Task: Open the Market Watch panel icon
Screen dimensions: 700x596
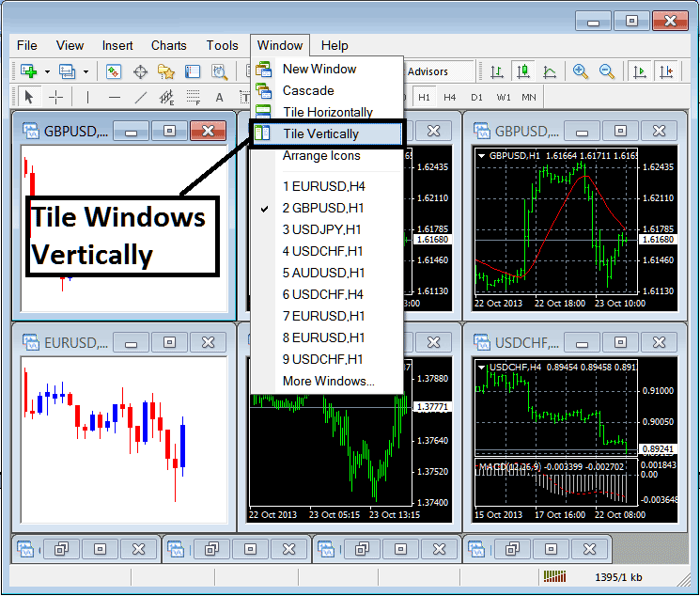Action: point(114,71)
